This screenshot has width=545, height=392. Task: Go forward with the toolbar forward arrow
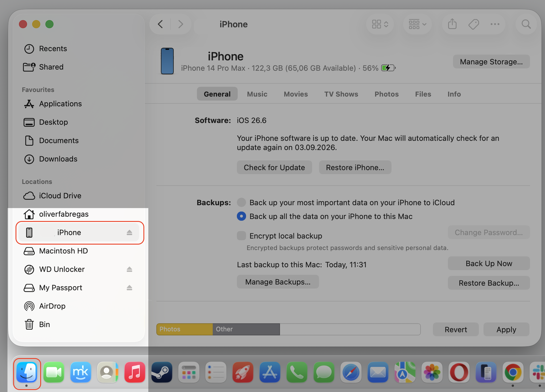click(x=181, y=24)
